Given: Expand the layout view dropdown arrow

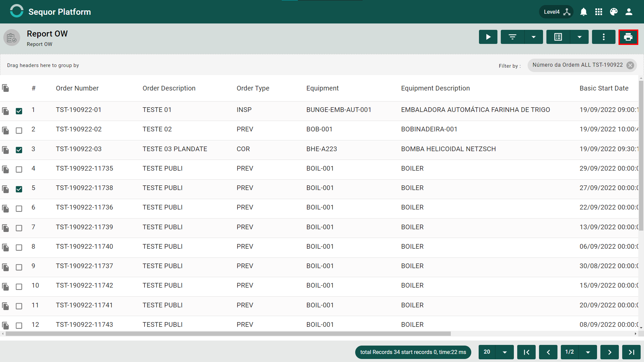Looking at the screenshot, I should [x=579, y=37].
